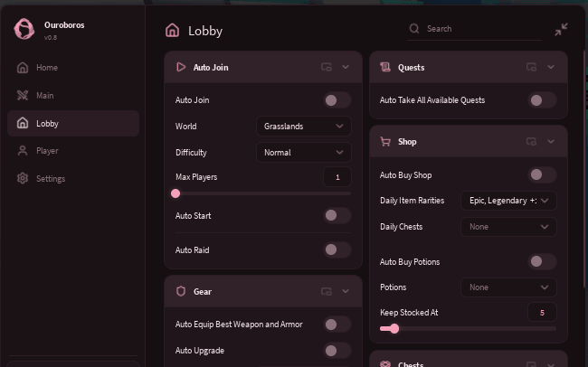Open the Settings page

[x=73, y=178]
